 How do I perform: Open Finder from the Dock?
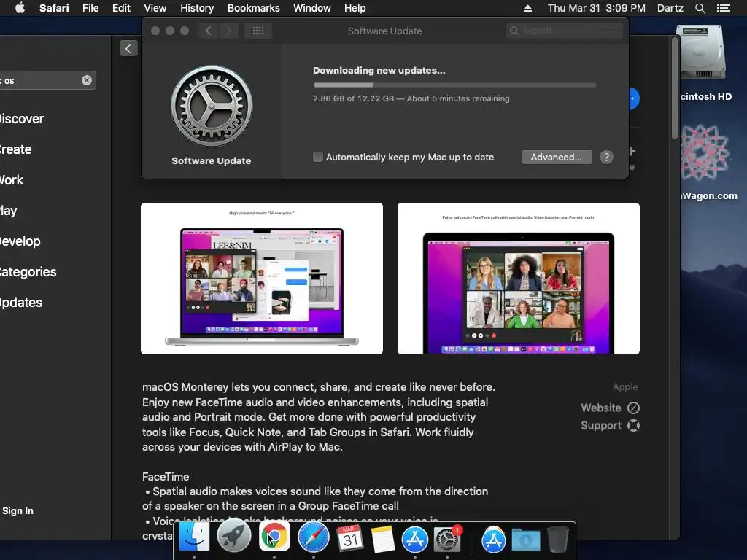[x=194, y=538]
